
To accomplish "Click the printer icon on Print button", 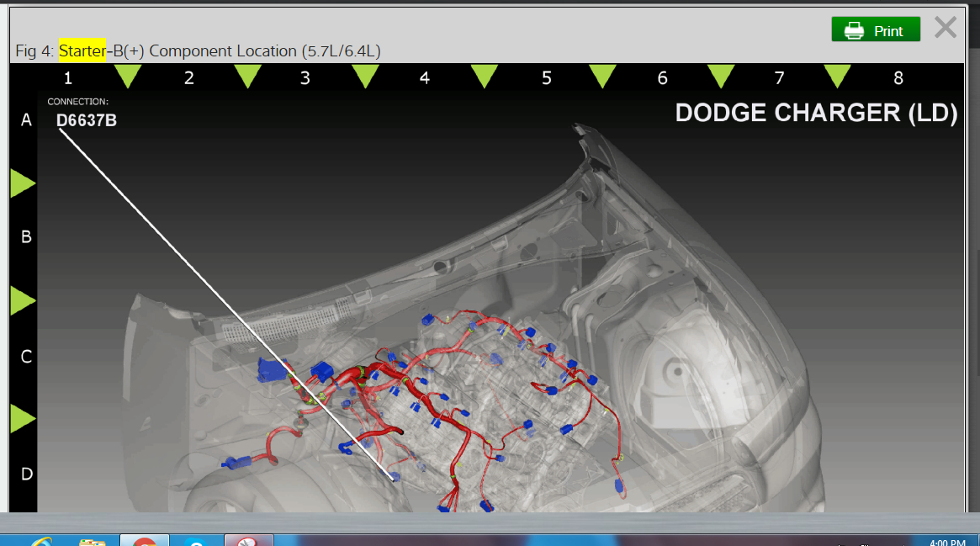I will (x=854, y=30).
